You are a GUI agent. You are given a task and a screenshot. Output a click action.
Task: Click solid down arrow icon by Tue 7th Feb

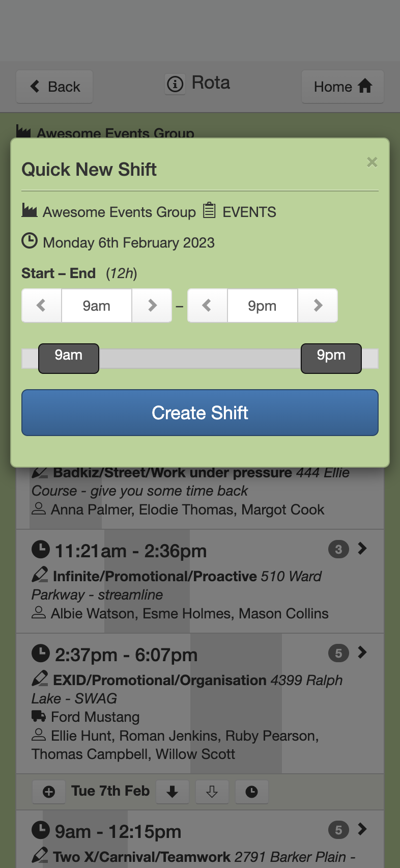pos(173,792)
